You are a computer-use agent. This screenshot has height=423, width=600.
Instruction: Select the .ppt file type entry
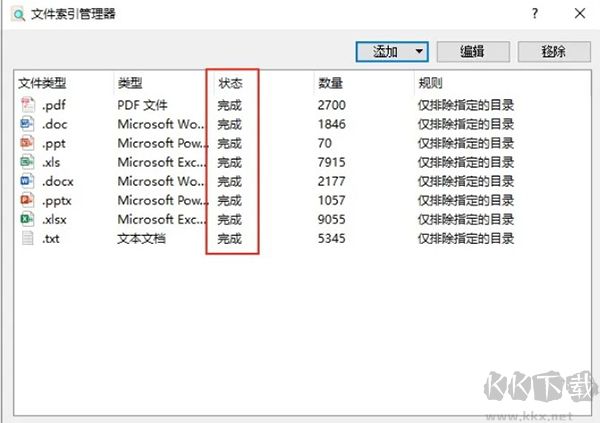[x=54, y=144]
